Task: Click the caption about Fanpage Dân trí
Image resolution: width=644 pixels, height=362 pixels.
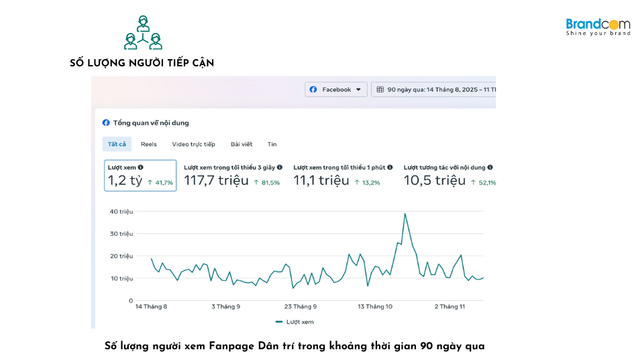Action: (x=294, y=346)
